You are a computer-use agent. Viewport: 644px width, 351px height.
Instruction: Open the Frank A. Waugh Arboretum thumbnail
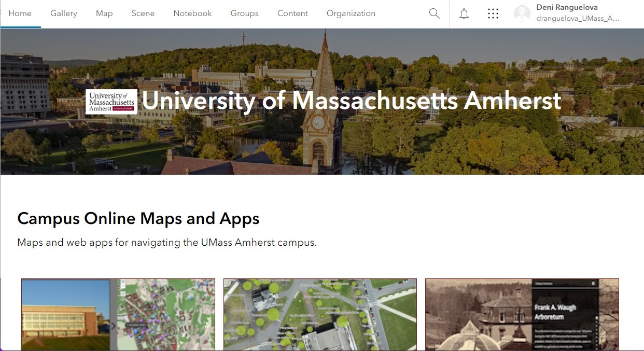(x=522, y=315)
